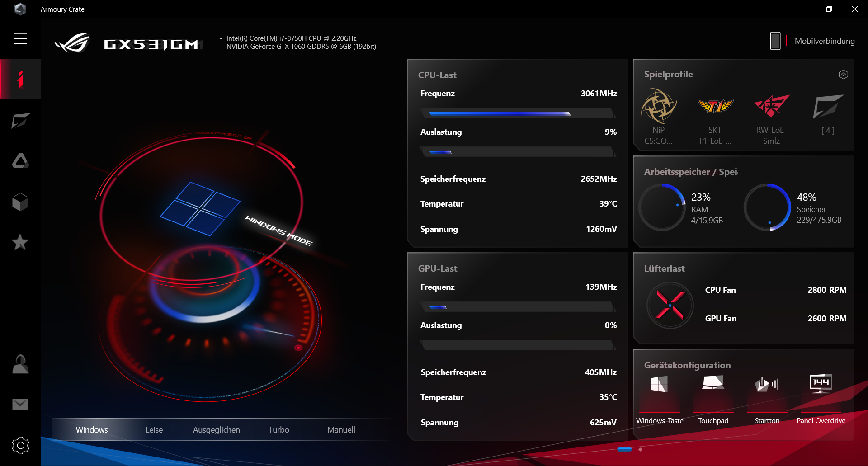Click the CPU Frequenz progress bar

pyautogui.click(x=518, y=113)
